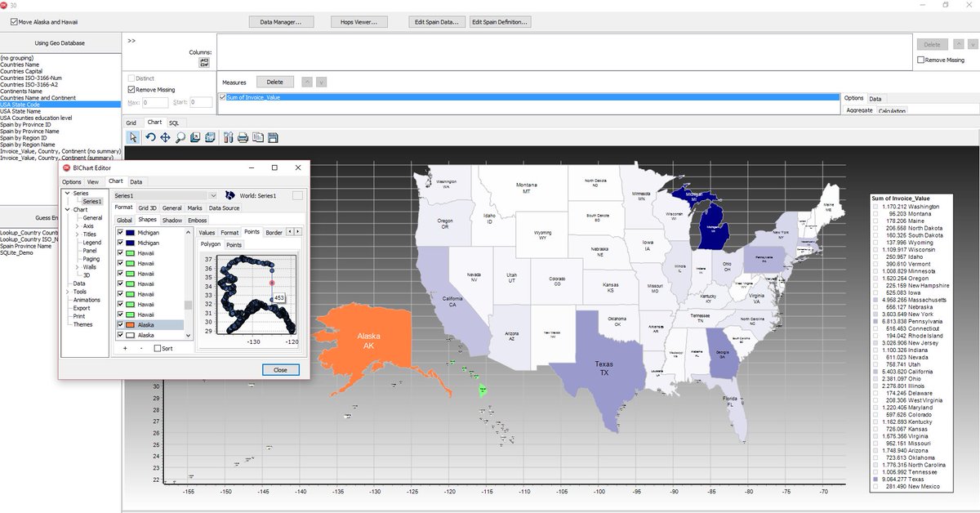Activate the rotate chart tool
This screenshot has width=980, height=513.
pos(150,137)
